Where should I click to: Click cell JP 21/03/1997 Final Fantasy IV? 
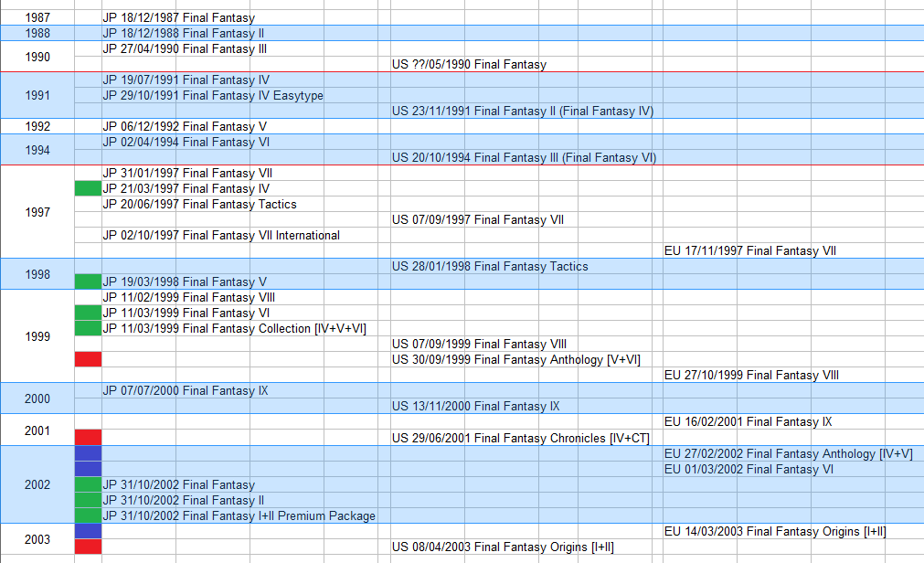(186, 188)
